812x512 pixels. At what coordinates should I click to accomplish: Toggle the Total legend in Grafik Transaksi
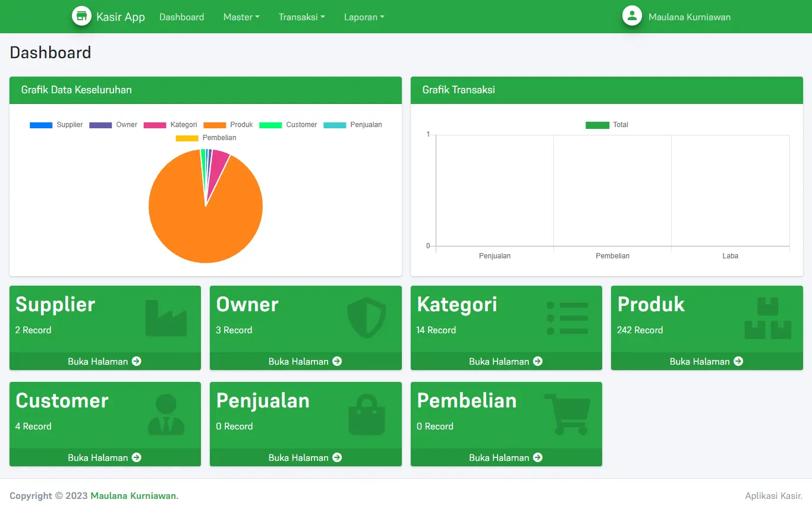click(607, 125)
